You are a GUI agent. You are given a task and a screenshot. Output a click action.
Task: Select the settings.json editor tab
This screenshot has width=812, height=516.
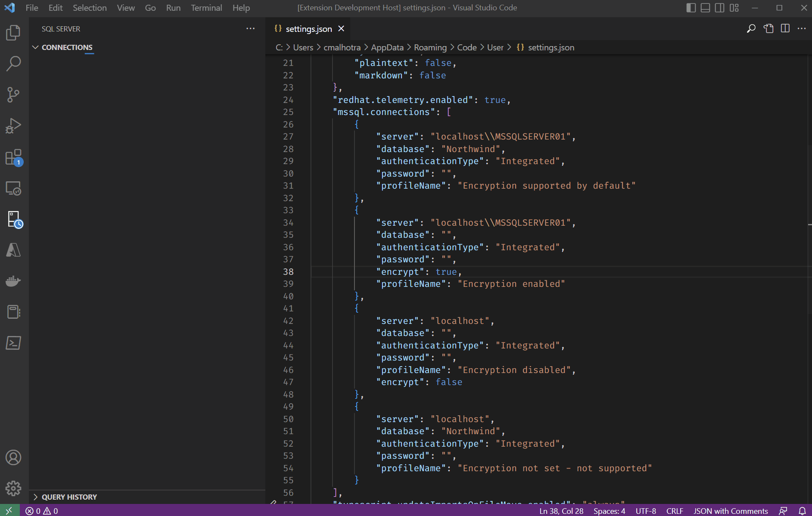pos(308,29)
